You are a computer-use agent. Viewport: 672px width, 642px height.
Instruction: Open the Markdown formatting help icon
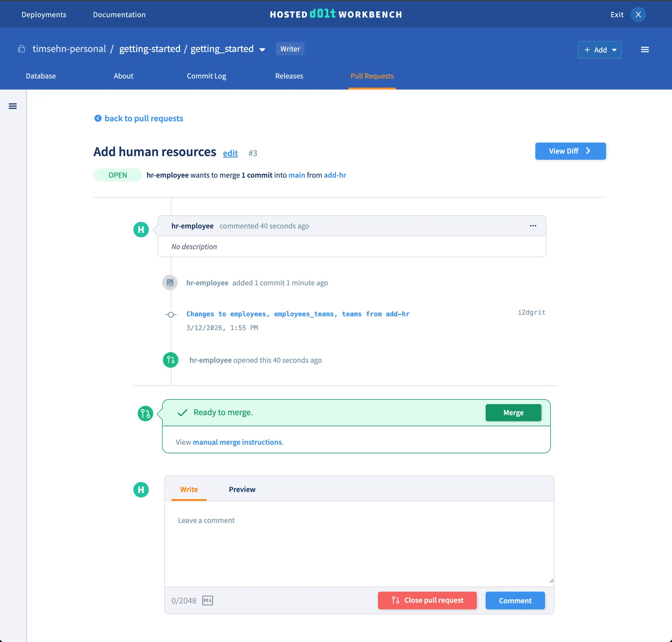pos(207,600)
